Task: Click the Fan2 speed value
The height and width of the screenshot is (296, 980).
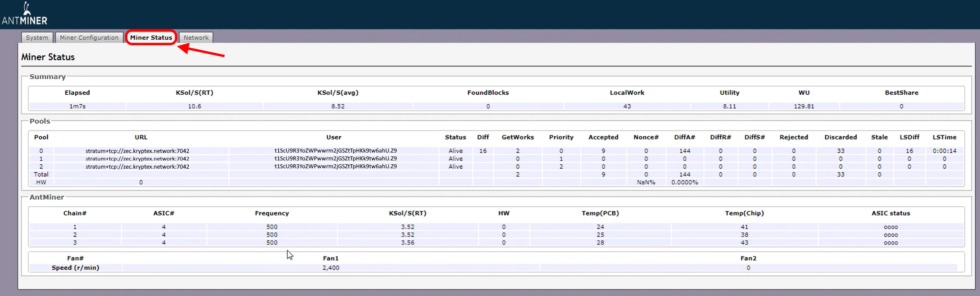Action: pos(748,268)
